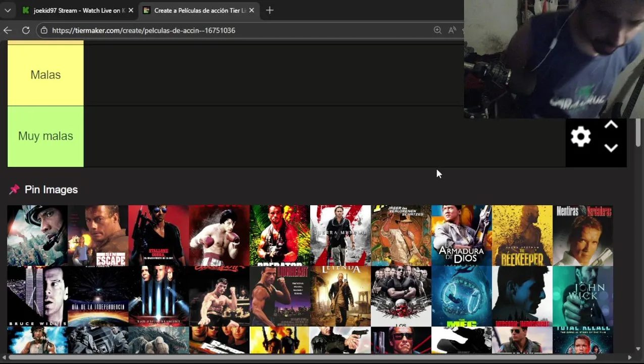
Task: Select The Meg shark poster
Action: [x=462, y=296]
